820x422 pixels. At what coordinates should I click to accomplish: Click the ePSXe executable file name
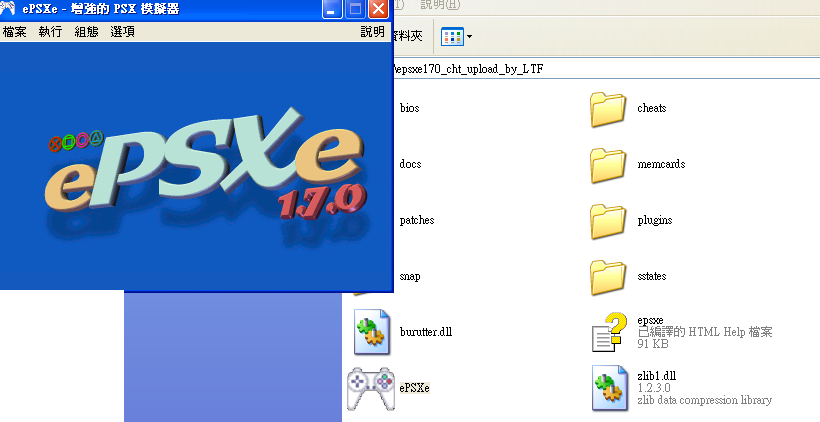click(414, 388)
